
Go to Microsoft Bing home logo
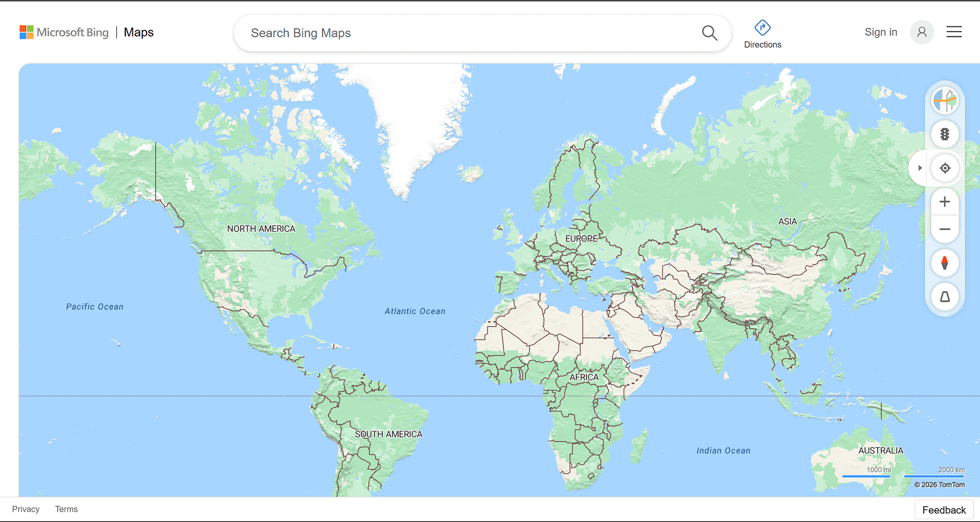(x=64, y=32)
